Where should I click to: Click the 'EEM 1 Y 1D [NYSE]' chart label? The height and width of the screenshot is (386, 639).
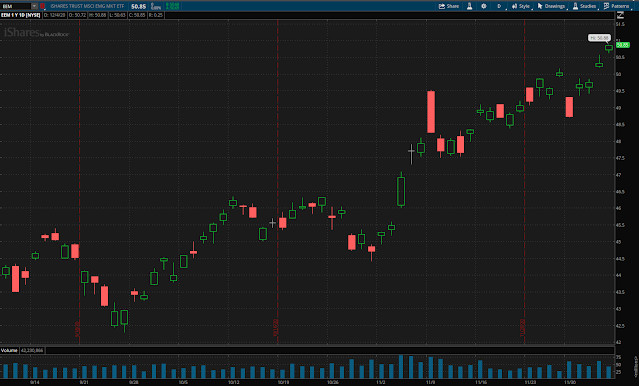pyautogui.click(x=21, y=15)
